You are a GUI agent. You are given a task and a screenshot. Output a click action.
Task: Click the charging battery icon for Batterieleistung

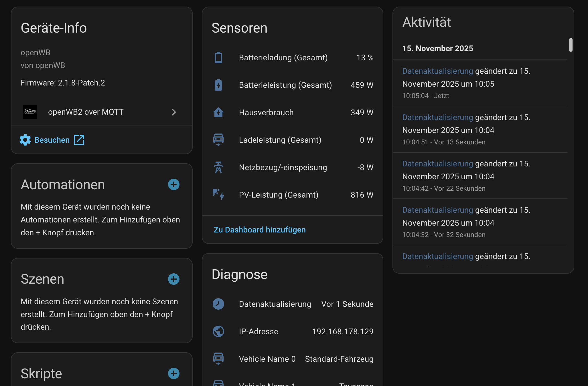pos(218,85)
